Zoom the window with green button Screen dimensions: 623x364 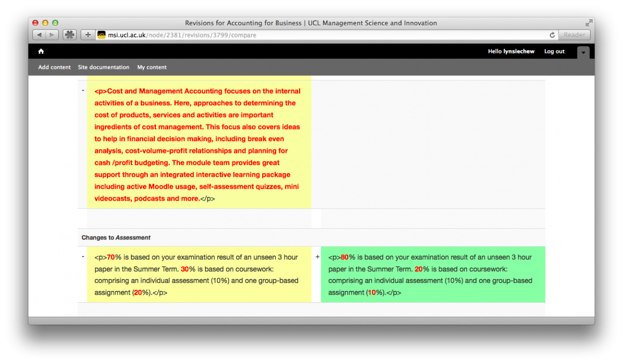pos(55,23)
